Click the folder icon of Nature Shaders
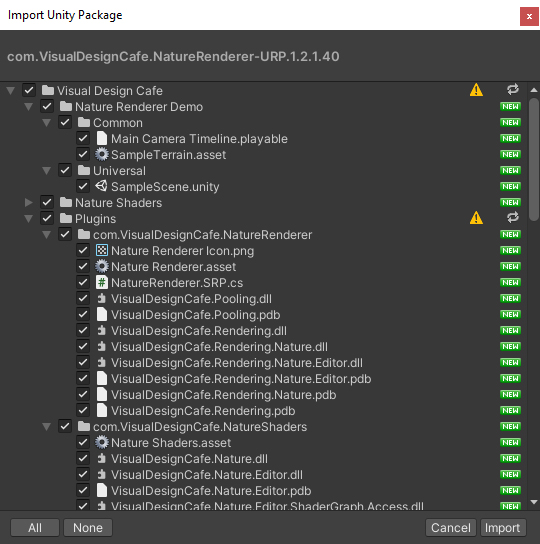540x544 pixels. [x=66, y=202]
